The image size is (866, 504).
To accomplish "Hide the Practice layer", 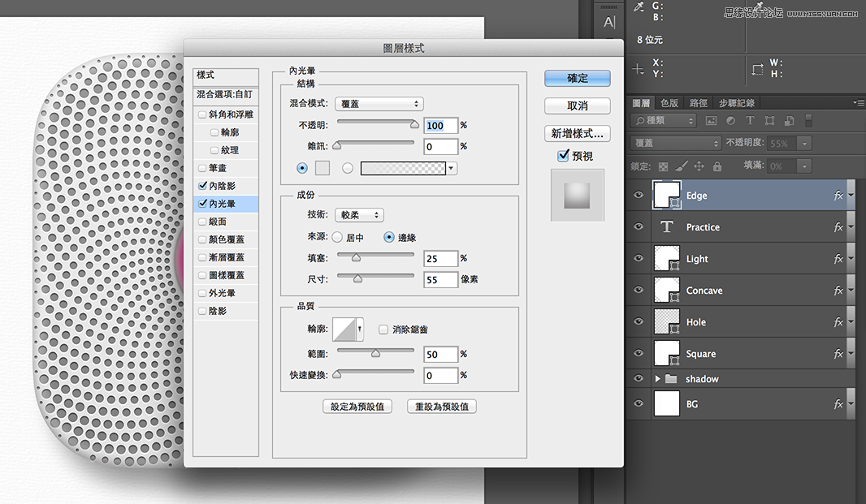I will [639, 226].
